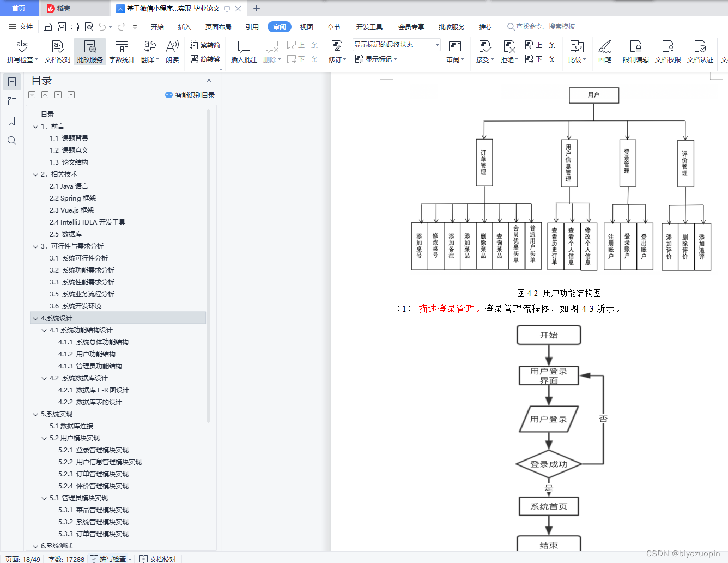Close the 目录 navigation panel

click(209, 80)
